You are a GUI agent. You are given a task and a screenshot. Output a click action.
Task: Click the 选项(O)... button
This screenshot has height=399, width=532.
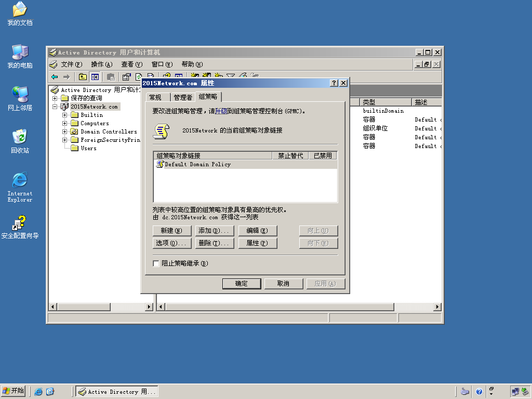tap(172, 243)
